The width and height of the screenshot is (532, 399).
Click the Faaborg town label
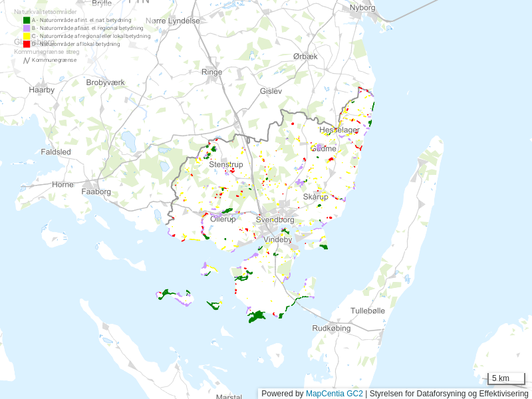(x=96, y=192)
